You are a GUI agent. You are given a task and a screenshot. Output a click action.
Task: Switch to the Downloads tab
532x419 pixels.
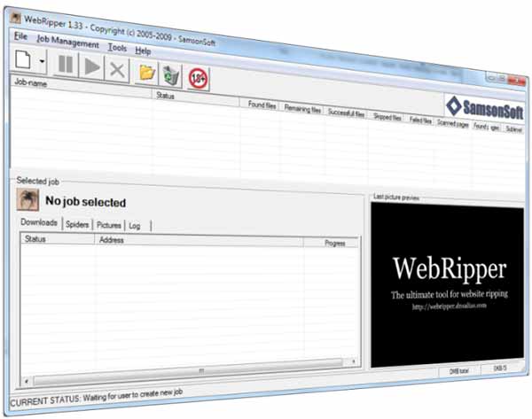(x=39, y=222)
